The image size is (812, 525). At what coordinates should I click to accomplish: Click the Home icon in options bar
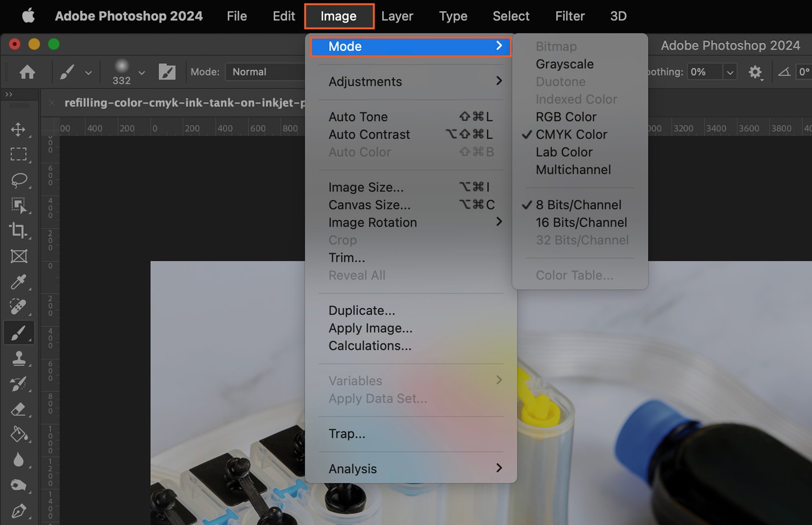tap(27, 72)
